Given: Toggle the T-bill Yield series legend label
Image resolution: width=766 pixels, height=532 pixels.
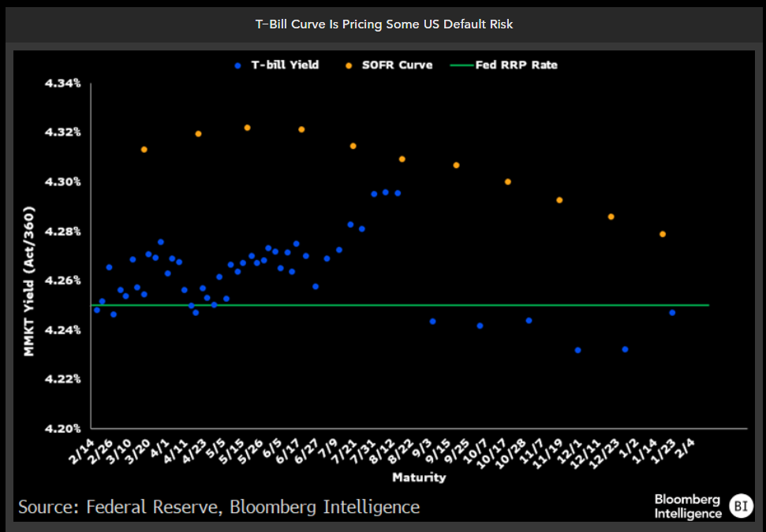Looking at the screenshot, I should 285,65.
